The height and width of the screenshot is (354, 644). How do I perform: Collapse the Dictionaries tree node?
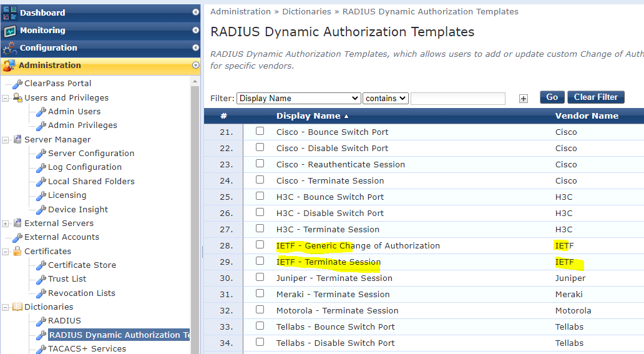click(x=6, y=307)
